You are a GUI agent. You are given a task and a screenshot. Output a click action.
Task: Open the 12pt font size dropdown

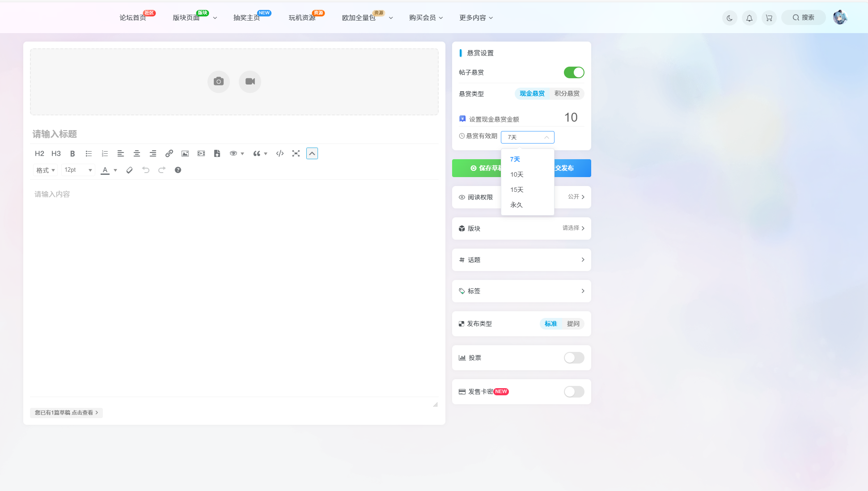(78, 170)
